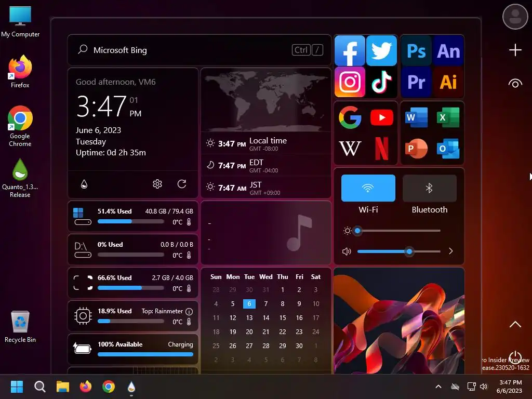
Task: Open the Wikipedia shortcut icon
Action: [x=350, y=148]
